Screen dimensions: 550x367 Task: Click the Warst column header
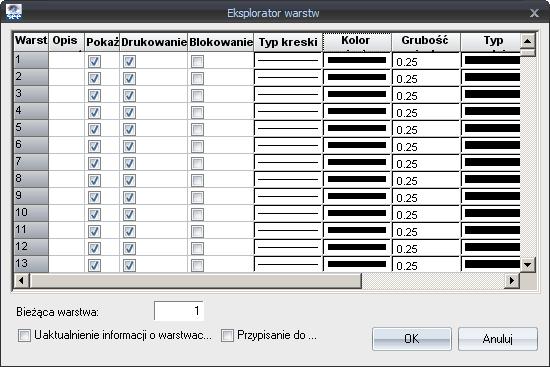31,42
